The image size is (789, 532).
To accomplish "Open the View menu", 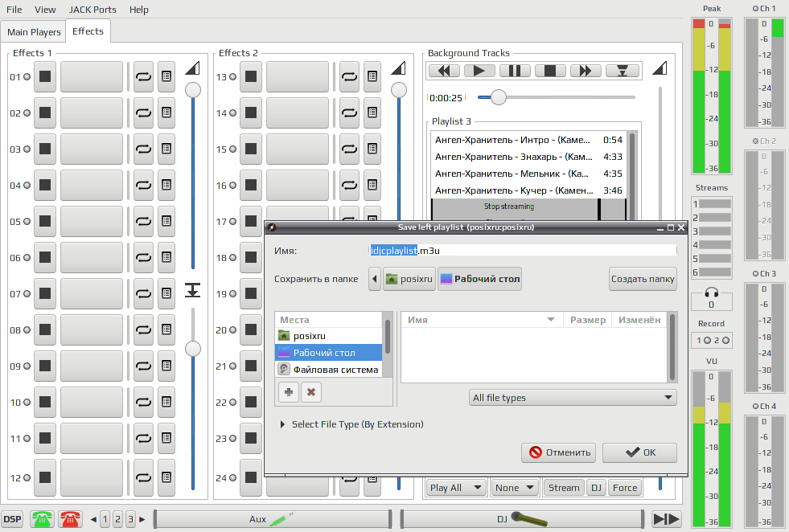I will [x=45, y=10].
